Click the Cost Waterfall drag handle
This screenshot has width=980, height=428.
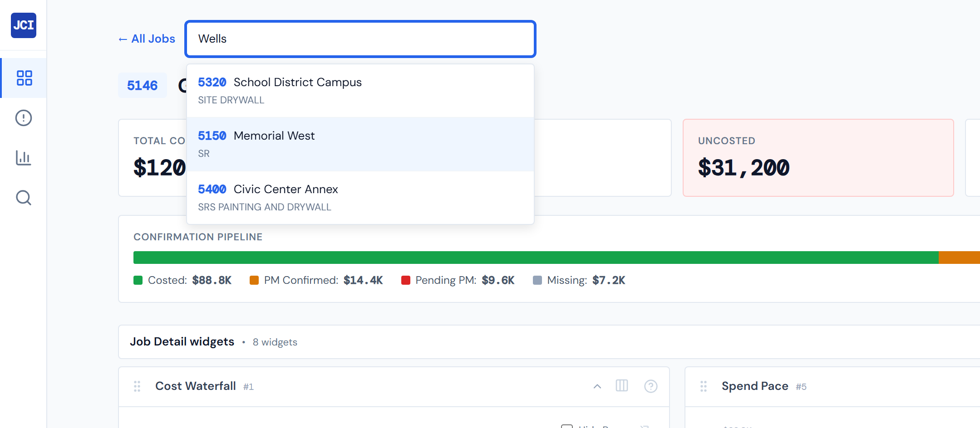coord(137,386)
